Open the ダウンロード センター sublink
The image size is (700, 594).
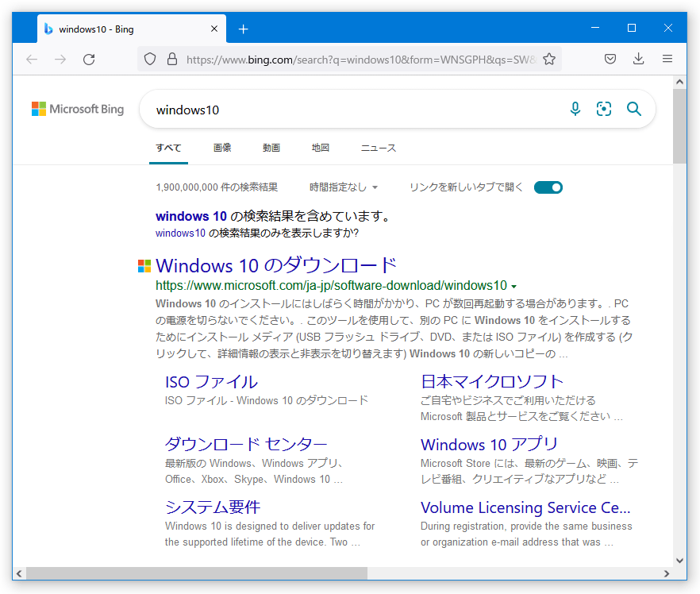pyautogui.click(x=246, y=445)
